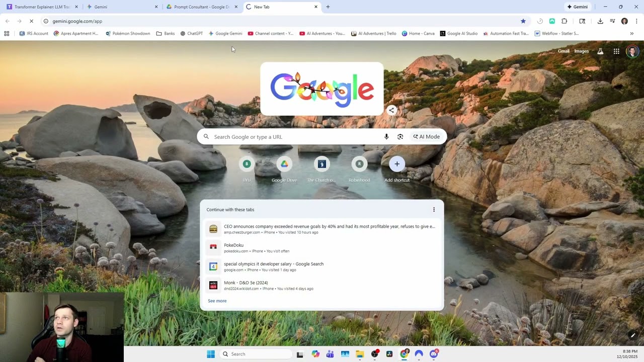Screen dimensions: 644x362
Task: Toggle the bookmark star
Action: pos(523,21)
